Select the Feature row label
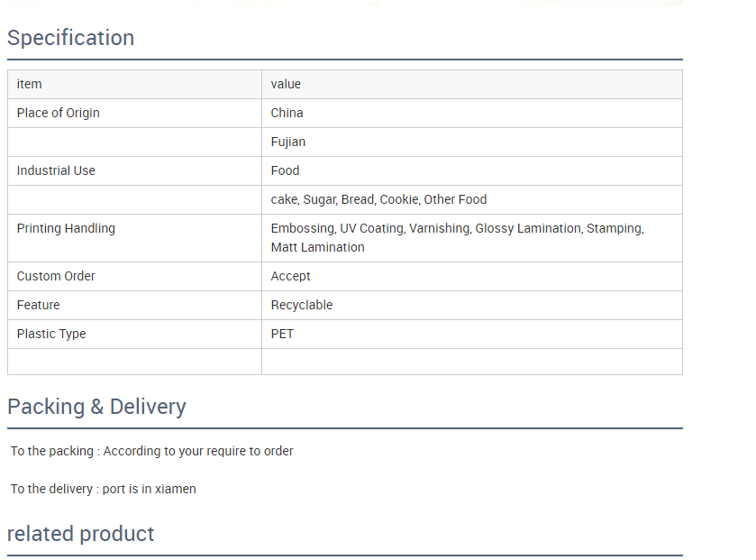This screenshot has height=560, width=756. tap(38, 305)
